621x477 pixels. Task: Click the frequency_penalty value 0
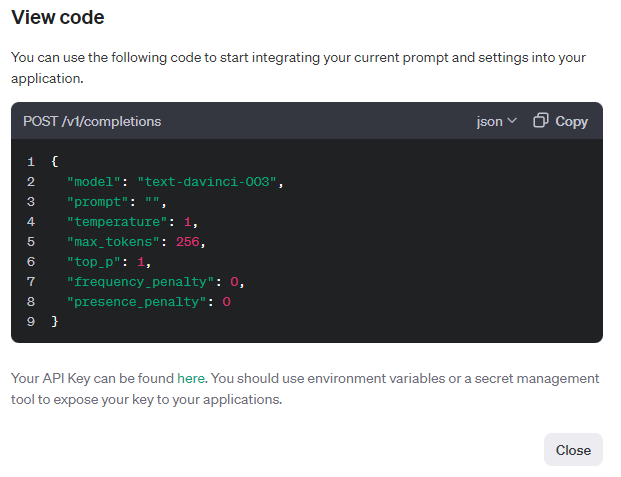click(x=235, y=281)
